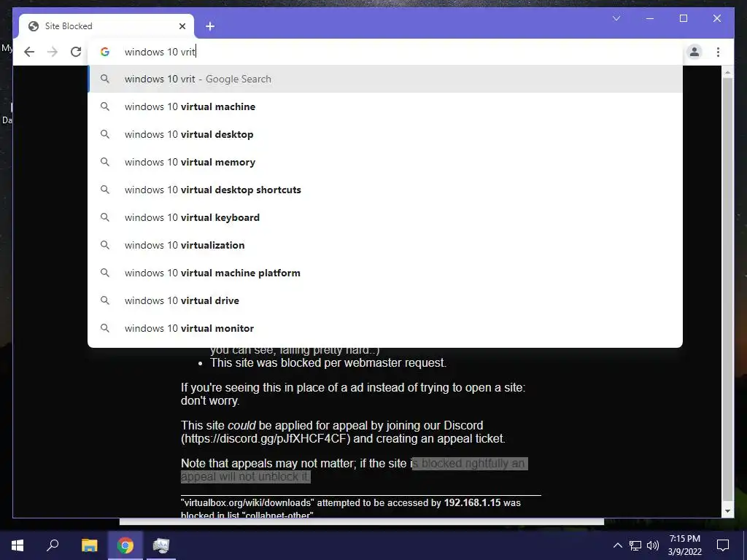Choose suggestion 'windows 10 virtual machine'
The width and height of the screenshot is (747, 560).
(x=385, y=106)
